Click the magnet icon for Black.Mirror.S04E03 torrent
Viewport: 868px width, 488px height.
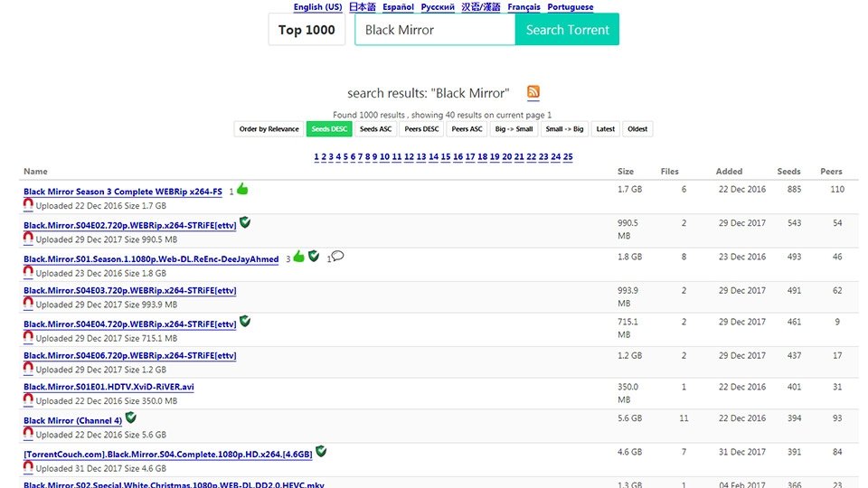click(28, 304)
